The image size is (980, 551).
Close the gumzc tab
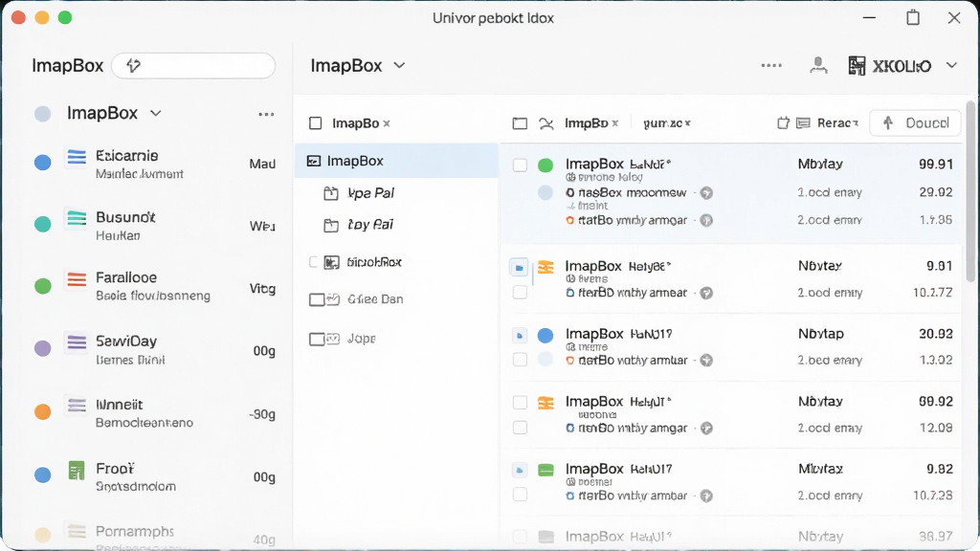pos(687,123)
